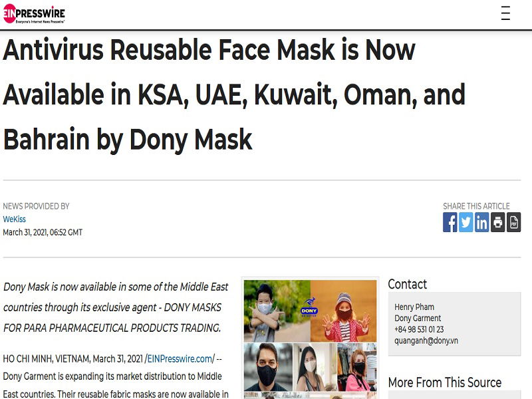This screenshot has width=532, height=399.
Task: Click the quanganh@dony.vn email address
Action: point(426,340)
